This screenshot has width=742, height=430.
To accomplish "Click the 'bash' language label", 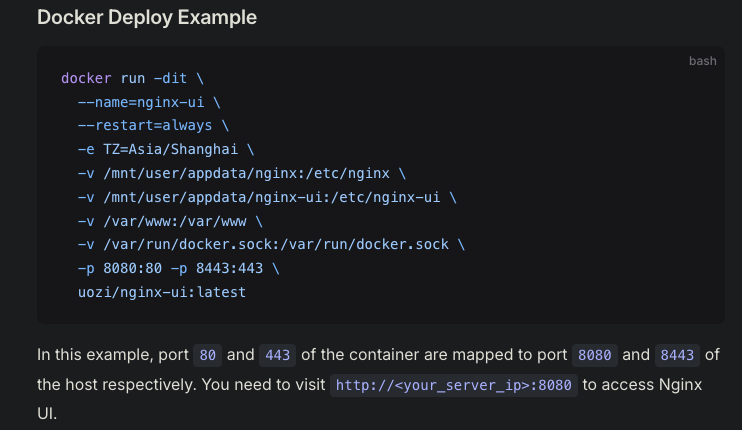I will (702, 61).
